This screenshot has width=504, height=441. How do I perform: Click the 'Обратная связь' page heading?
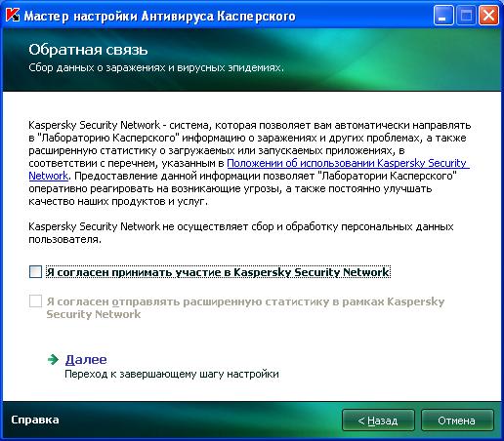(x=88, y=50)
